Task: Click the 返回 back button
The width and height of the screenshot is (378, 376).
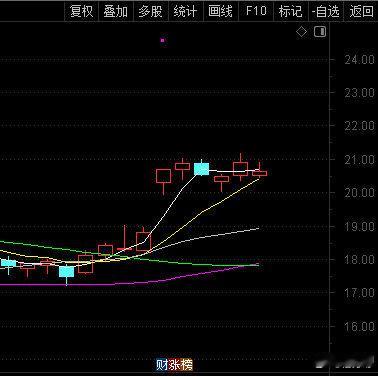Action: click(x=361, y=11)
